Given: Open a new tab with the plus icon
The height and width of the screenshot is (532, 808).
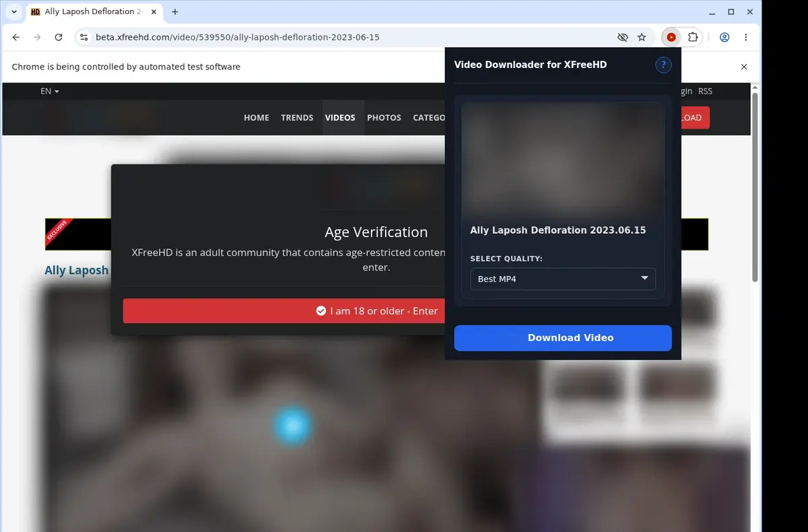Looking at the screenshot, I should tap(175, 12).
